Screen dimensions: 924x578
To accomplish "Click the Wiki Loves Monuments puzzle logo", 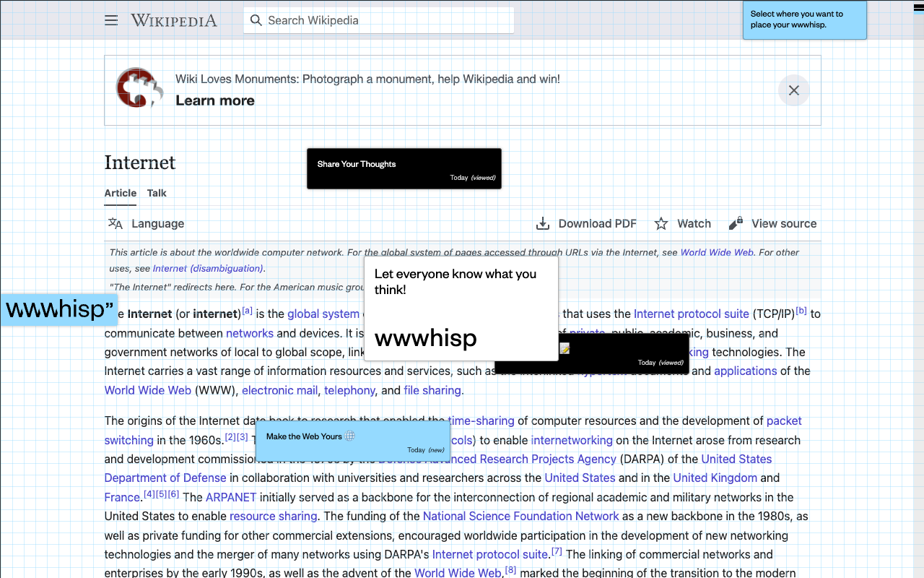I will coord(139,88).
